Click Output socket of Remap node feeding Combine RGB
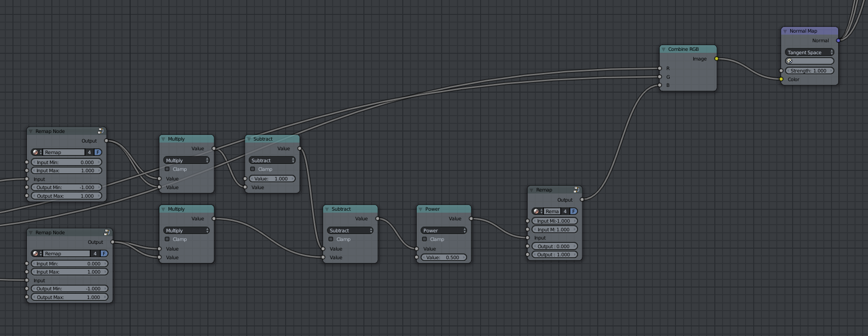The width and height of the screenshot is (868, 336). point(582,199)
